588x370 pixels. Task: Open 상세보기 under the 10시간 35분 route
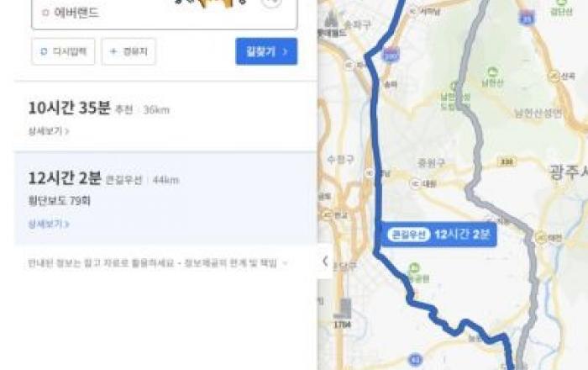[49, 131]
